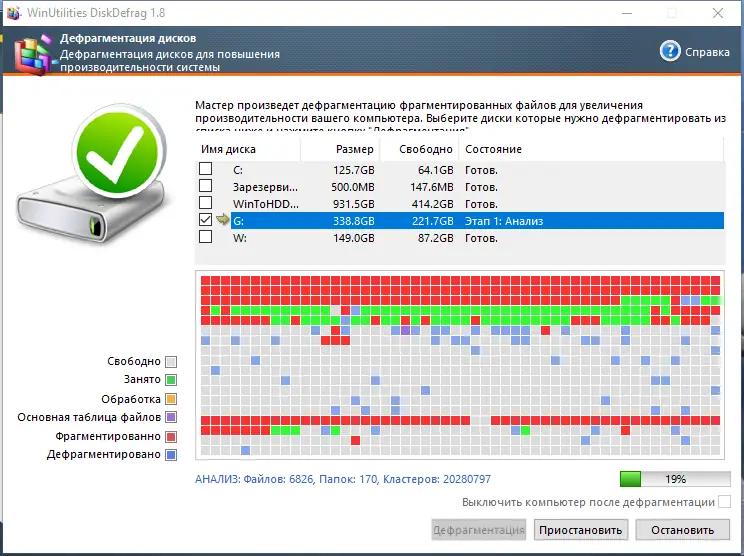Click the 500.0MB size value
Viewport: 744px width, 556px height.
click(353, 187)
